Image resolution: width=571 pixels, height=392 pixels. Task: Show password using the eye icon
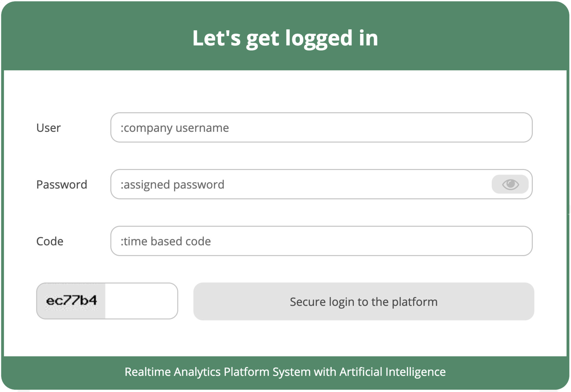(x=510, y=184)
